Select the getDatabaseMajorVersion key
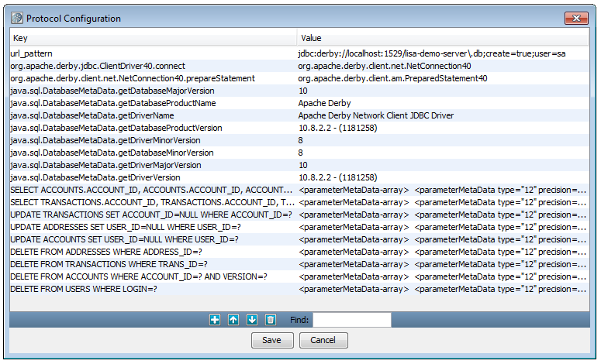 [x=154, y=91]
